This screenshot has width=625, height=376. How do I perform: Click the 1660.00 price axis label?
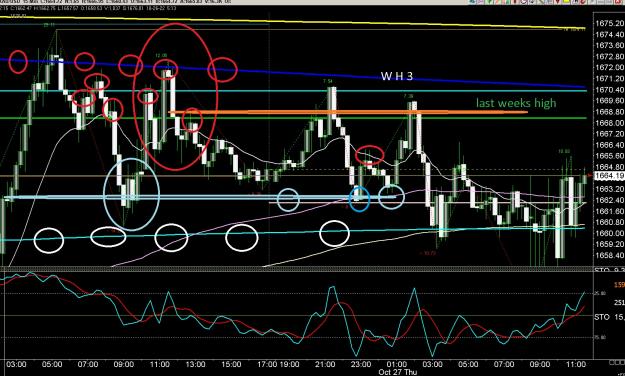(x=609, y=233)
